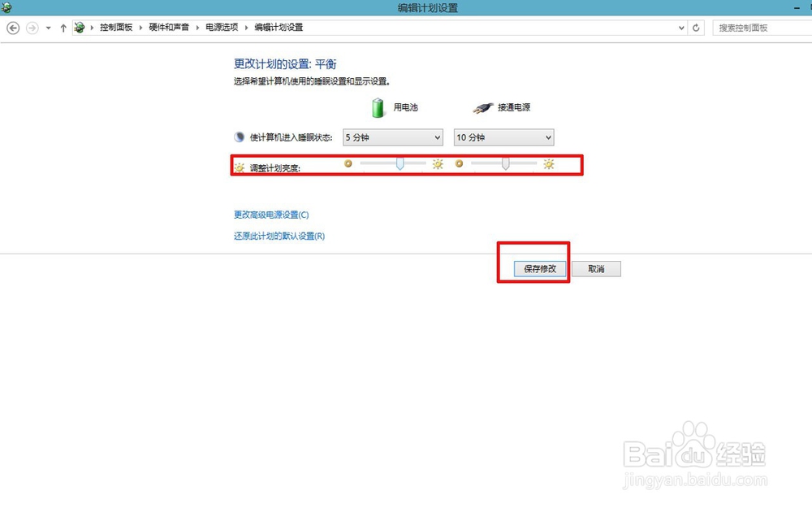Open the 5 分钟 battery sleep dropdown
The height and width of the screenshot is (508, 812).
392,137
